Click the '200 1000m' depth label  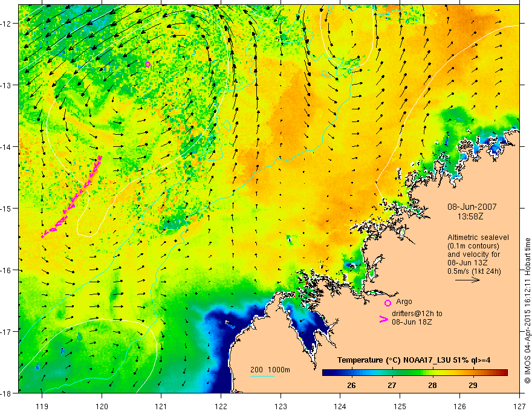(x=270, y=370)
